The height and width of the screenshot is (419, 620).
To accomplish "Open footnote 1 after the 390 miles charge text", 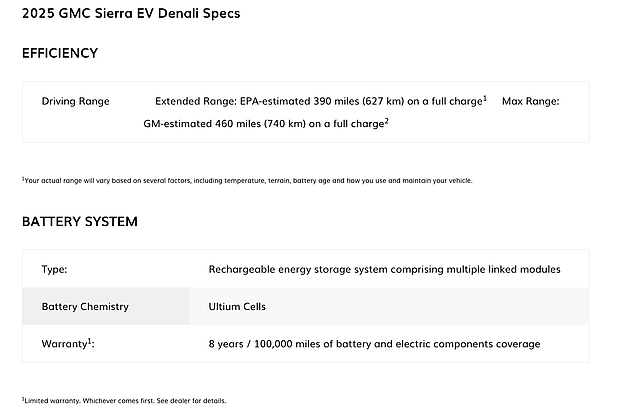I will coord(484,97).
